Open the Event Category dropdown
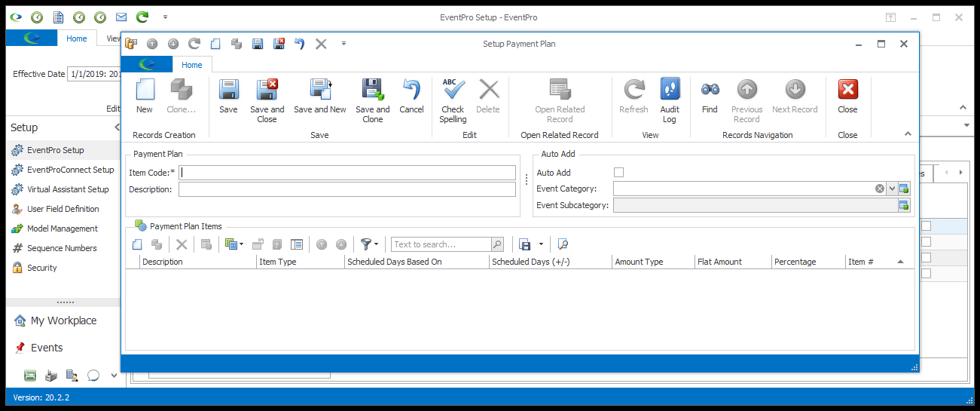Screen dimensions: 980x411 [892, 189]
